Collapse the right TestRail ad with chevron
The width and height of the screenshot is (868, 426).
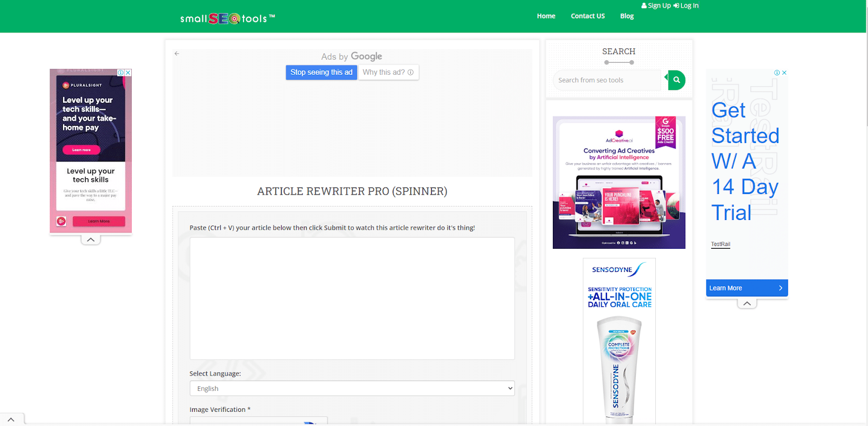coord(747,304)
